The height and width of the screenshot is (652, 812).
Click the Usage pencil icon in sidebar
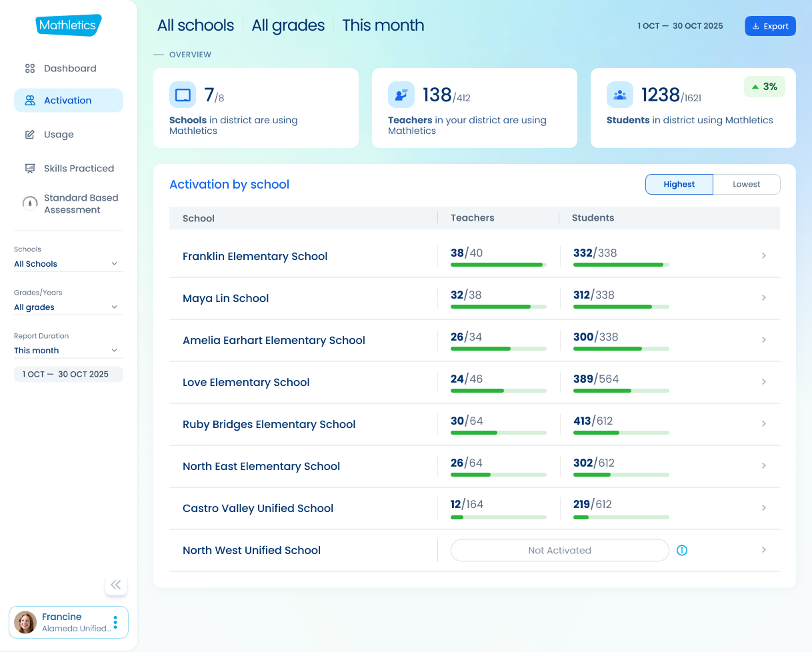[x=30, y=135]
